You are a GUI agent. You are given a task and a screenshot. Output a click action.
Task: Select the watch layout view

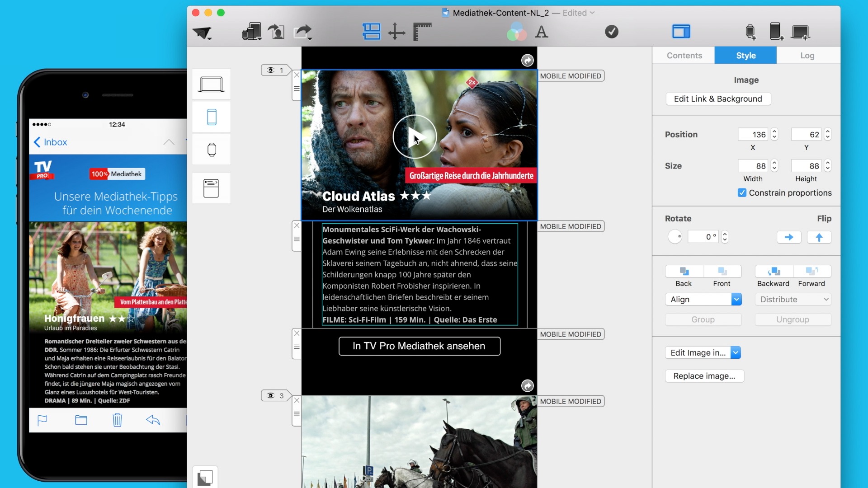pos(211,150)
